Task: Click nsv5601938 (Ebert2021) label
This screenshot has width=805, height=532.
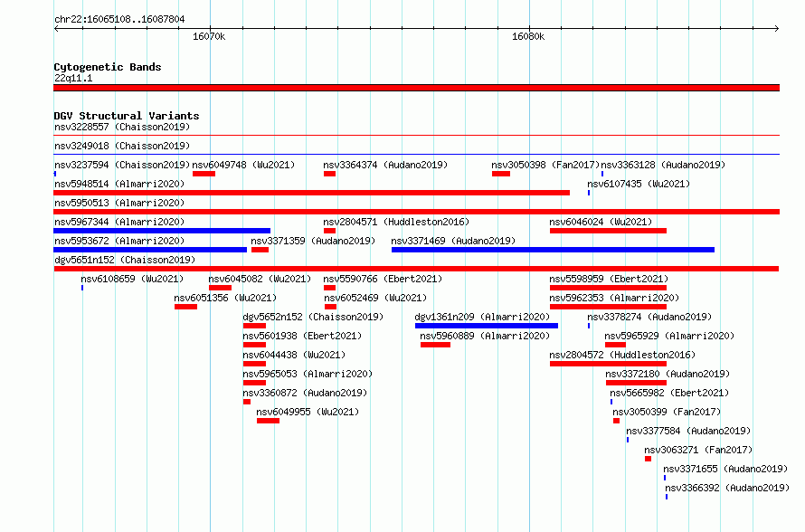Action: pos(302,336)
